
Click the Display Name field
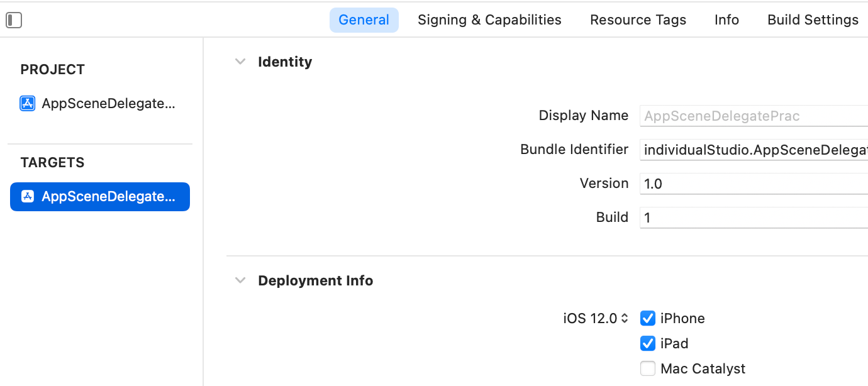tap(754, 116)
